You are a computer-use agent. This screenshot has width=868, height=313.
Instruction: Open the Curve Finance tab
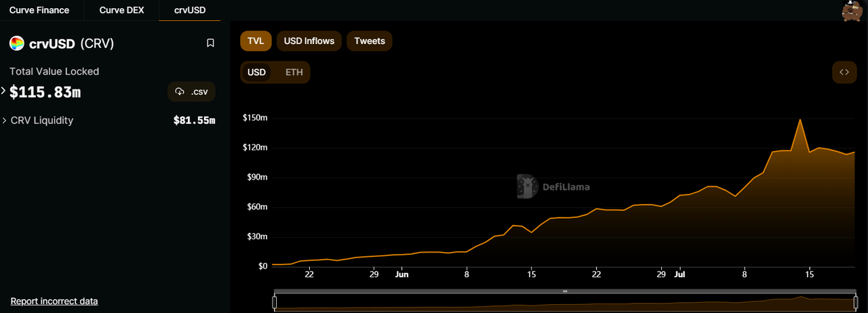coord(39,10)
